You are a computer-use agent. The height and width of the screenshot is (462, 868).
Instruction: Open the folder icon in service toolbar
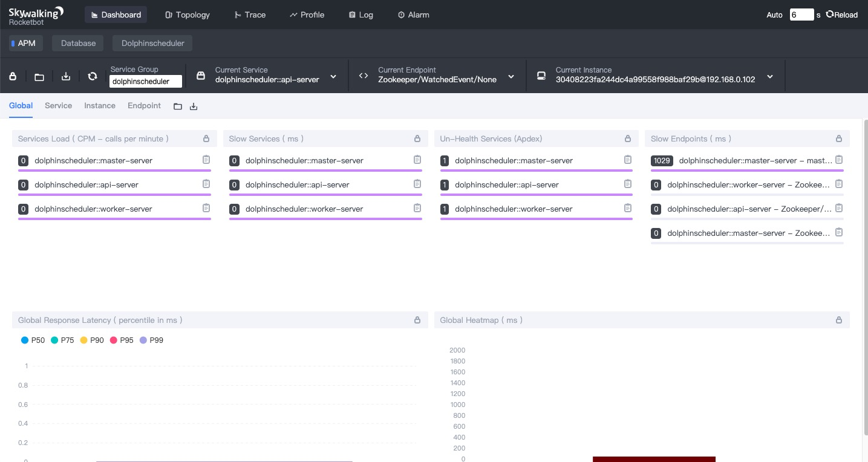[39, 77]
